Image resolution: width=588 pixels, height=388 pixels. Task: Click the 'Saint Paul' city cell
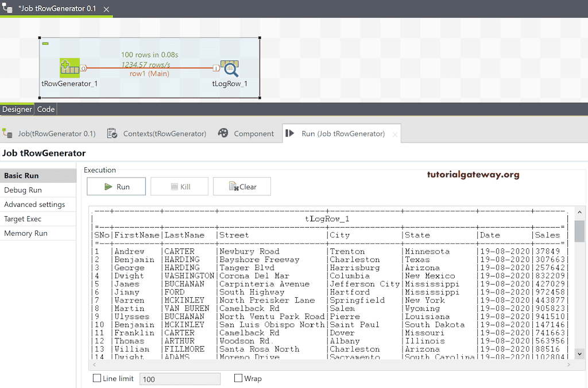(354, 325)
